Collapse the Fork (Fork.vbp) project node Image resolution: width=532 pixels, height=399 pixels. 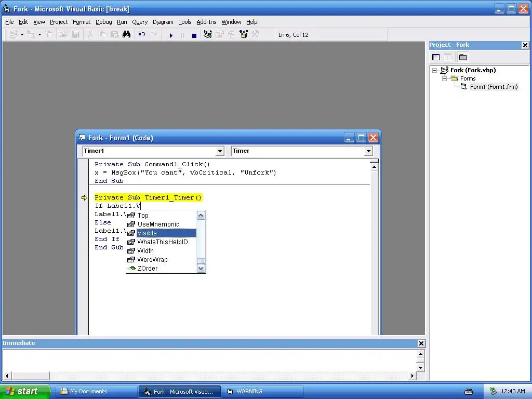tap(435, 70)
